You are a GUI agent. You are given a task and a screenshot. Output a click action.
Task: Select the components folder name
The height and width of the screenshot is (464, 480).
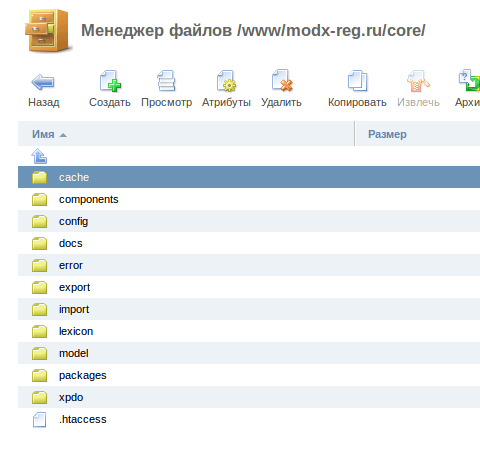point(89,199)
